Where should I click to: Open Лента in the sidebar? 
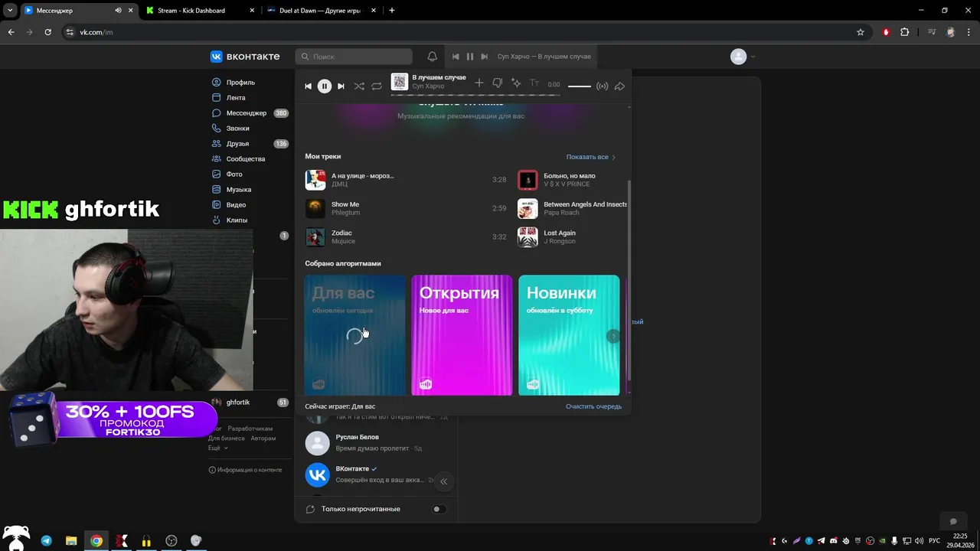236,97
